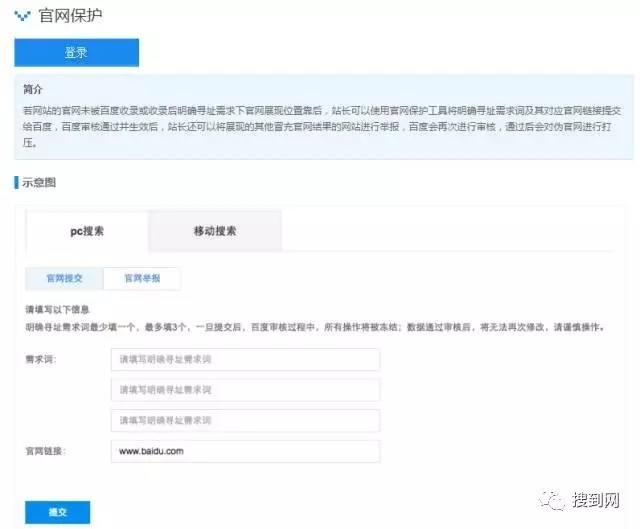Screen dimensions: 640x529
Task: Click the 简介 heading text
Action: click(x=33, y=89)
